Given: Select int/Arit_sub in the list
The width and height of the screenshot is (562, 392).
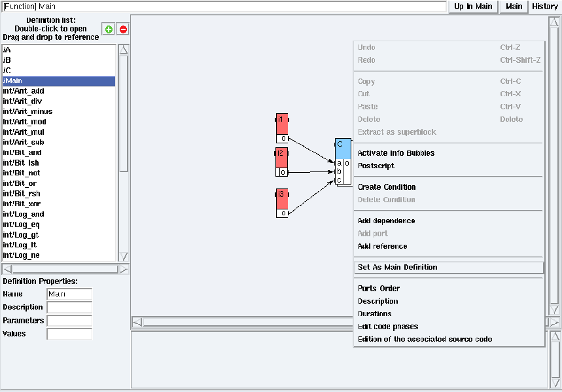Looking at the screenshot, I should [59, 143].
